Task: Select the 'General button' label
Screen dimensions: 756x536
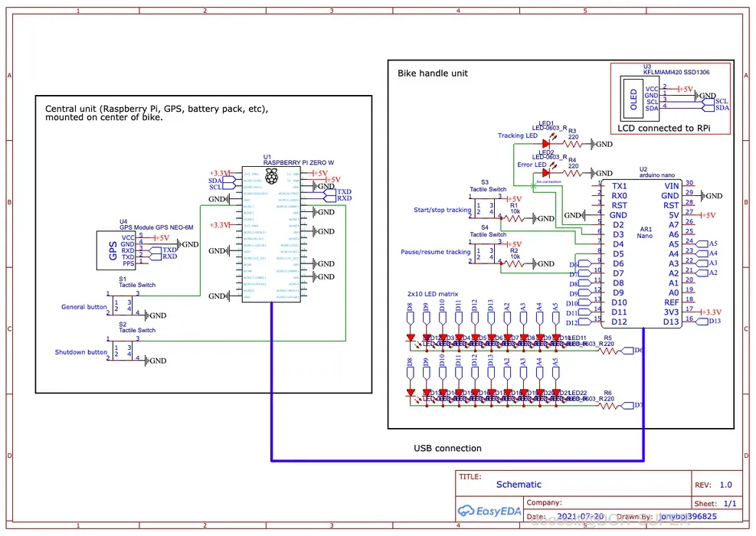Action: [84, 306]
